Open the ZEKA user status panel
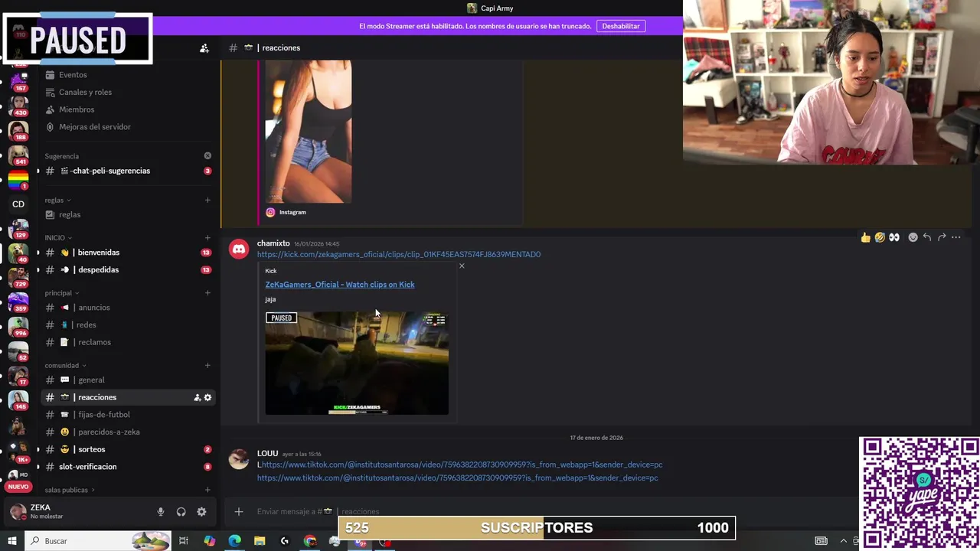Viewport: 980px width, 551px height. [77, 511]
